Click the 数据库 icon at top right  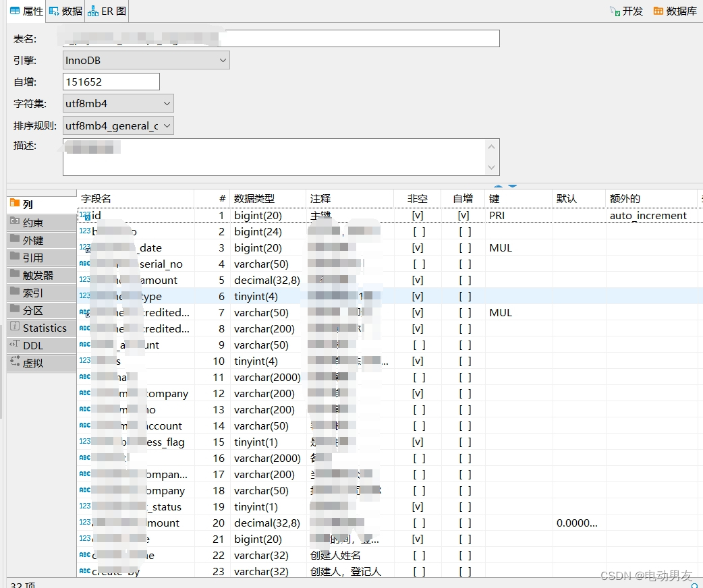pos(658,11)
